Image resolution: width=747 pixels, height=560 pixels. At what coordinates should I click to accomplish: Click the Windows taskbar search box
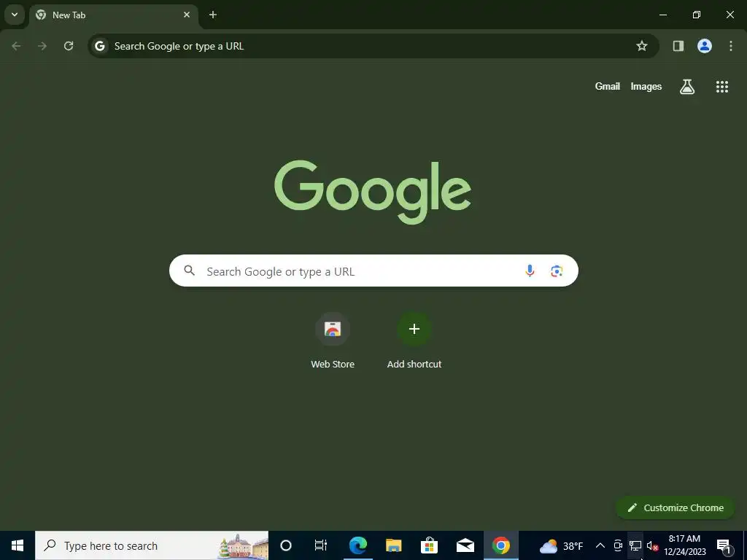pos(152,545)
